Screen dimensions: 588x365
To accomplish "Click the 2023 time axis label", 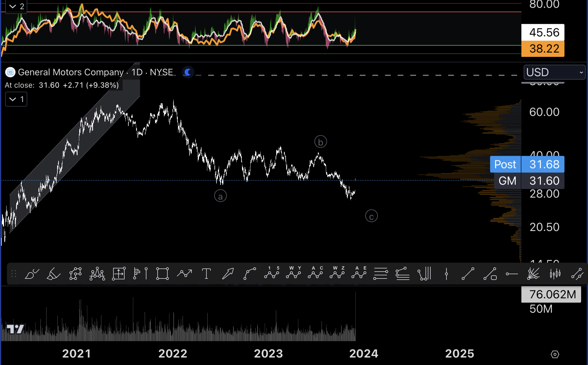I will [x=268, y=354].
